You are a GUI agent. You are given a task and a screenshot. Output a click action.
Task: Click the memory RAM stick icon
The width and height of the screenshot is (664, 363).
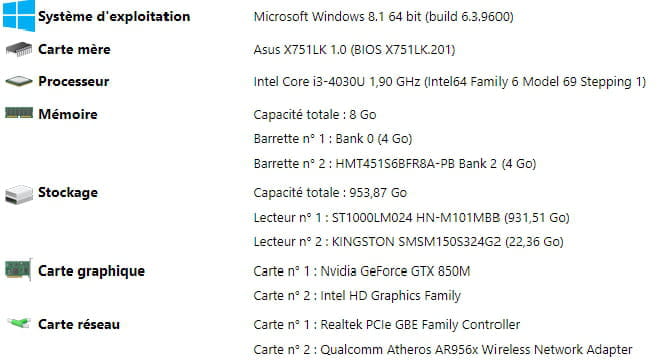click(19, 113)
